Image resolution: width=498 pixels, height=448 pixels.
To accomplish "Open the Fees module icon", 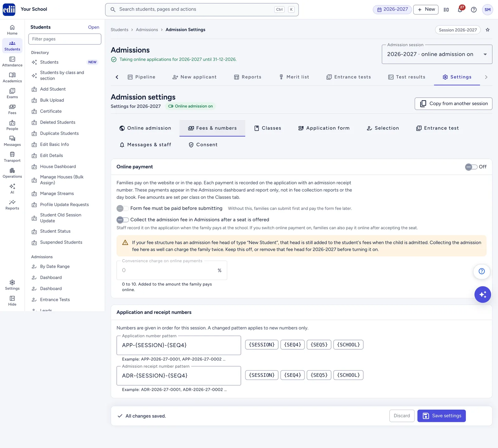I will tap(12, 109).
